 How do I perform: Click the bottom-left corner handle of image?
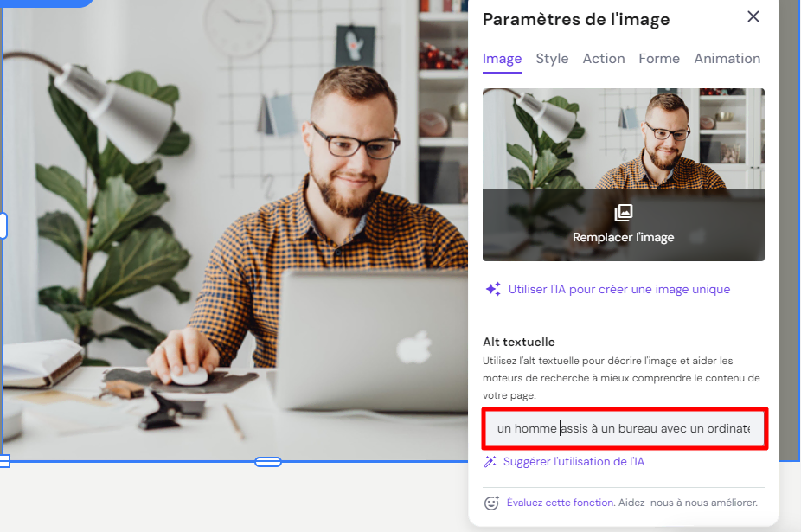(x=4, y=461)
